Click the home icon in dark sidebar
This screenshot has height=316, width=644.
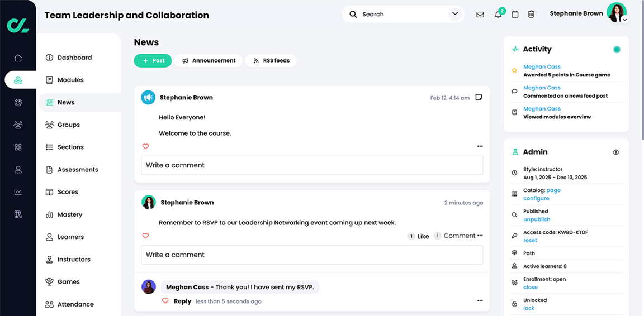click(x=18, y=58)
